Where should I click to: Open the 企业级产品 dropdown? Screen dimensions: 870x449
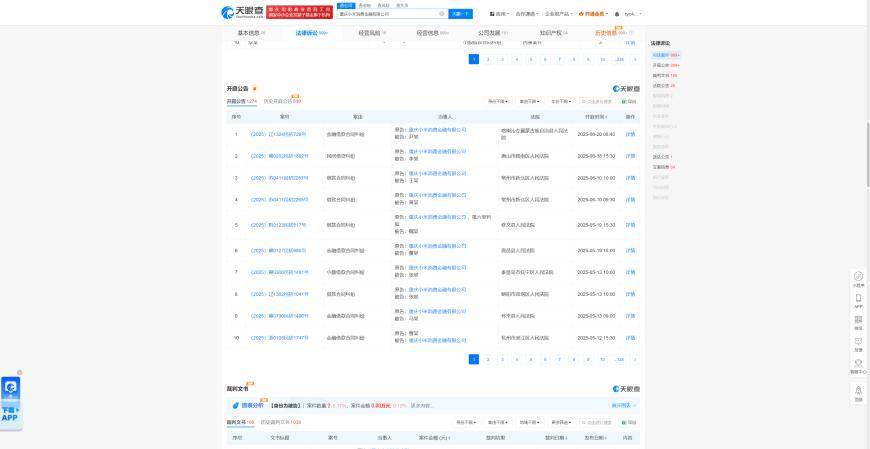pos(559,14)
